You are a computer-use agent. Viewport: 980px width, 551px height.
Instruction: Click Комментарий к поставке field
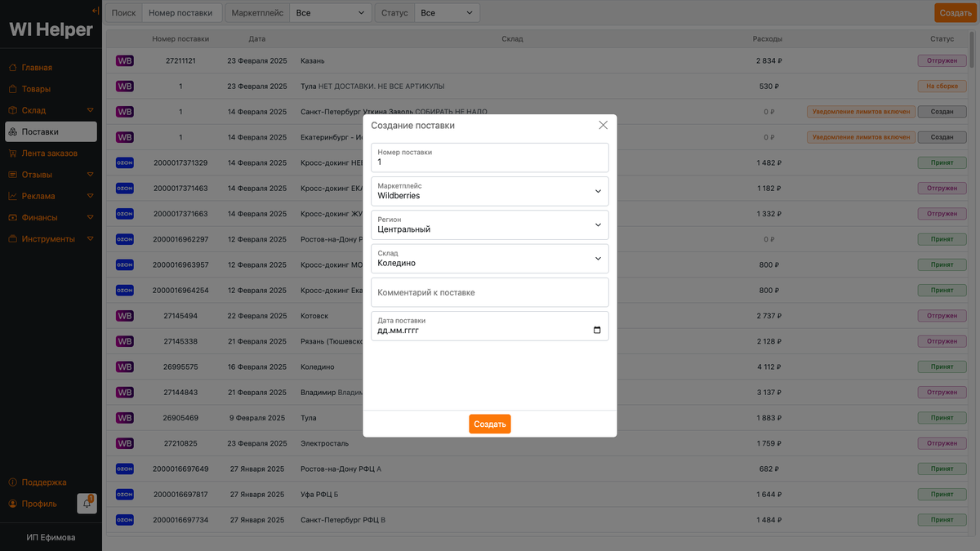(490, 292)
